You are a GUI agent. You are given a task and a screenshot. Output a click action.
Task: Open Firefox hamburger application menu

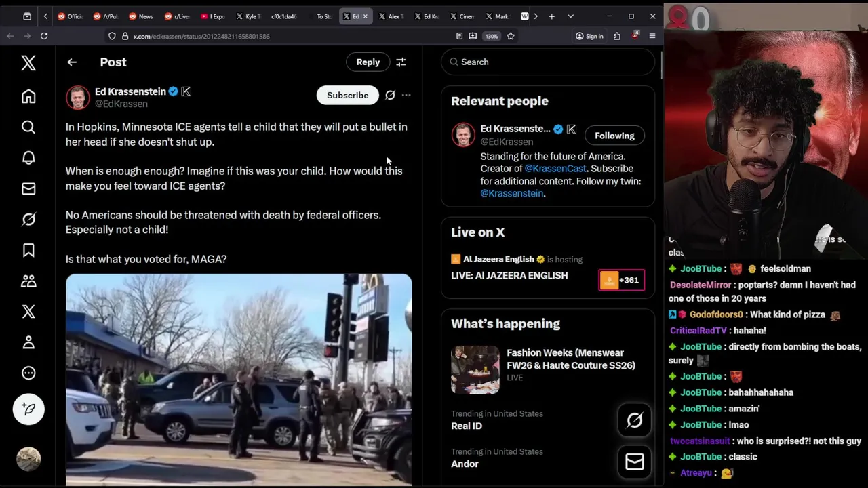point(652,36)
